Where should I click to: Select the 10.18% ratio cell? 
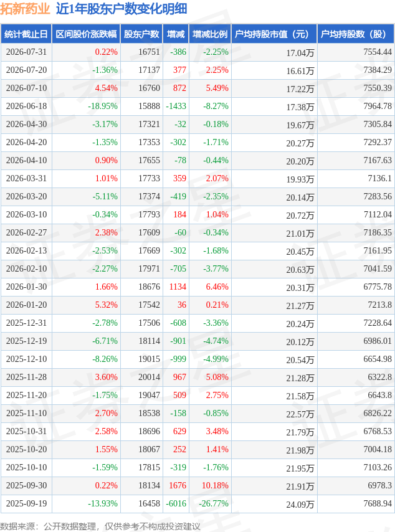pos(215,485)
